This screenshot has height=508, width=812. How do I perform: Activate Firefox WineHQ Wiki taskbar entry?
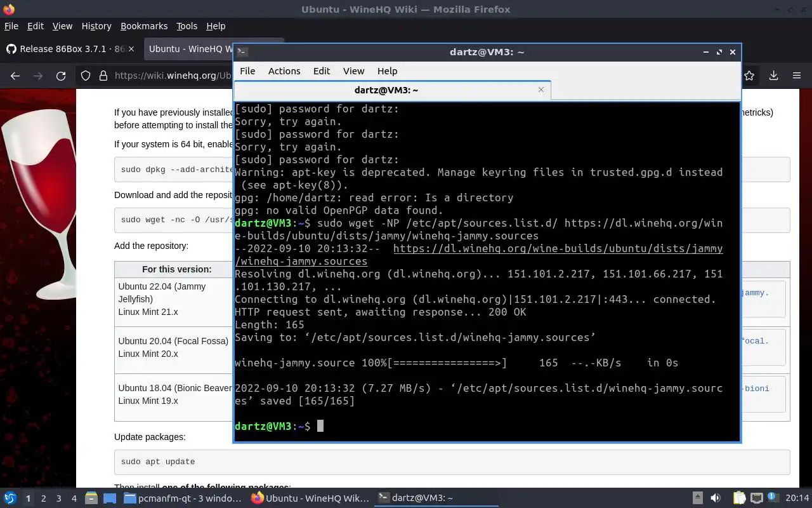click(x=310, y=498)
